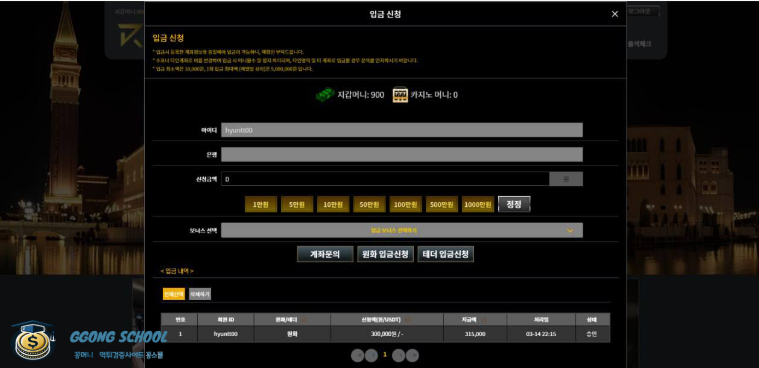Click the yellow 전체선택 button
This screenshot has height=368, width=759.
pyautogui.click(x=174, y=294)
